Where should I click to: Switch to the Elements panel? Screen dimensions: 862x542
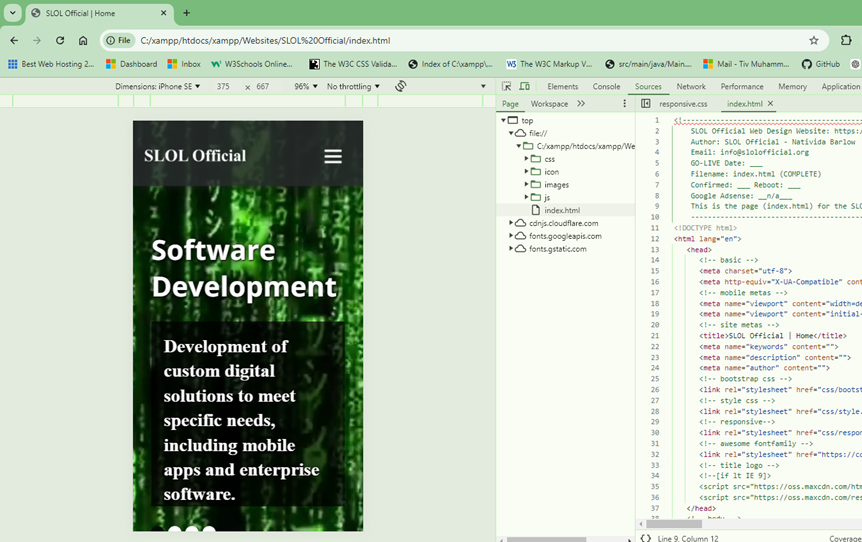[562, 86]
